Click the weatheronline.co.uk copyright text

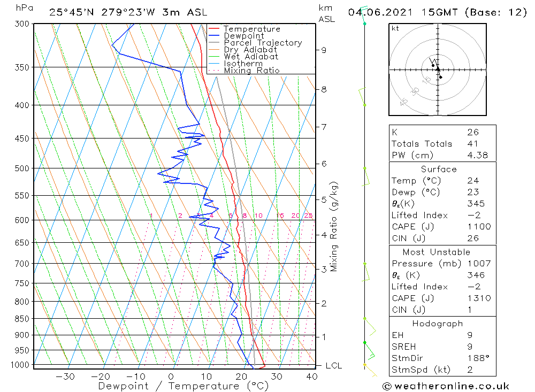click(446, 386)
